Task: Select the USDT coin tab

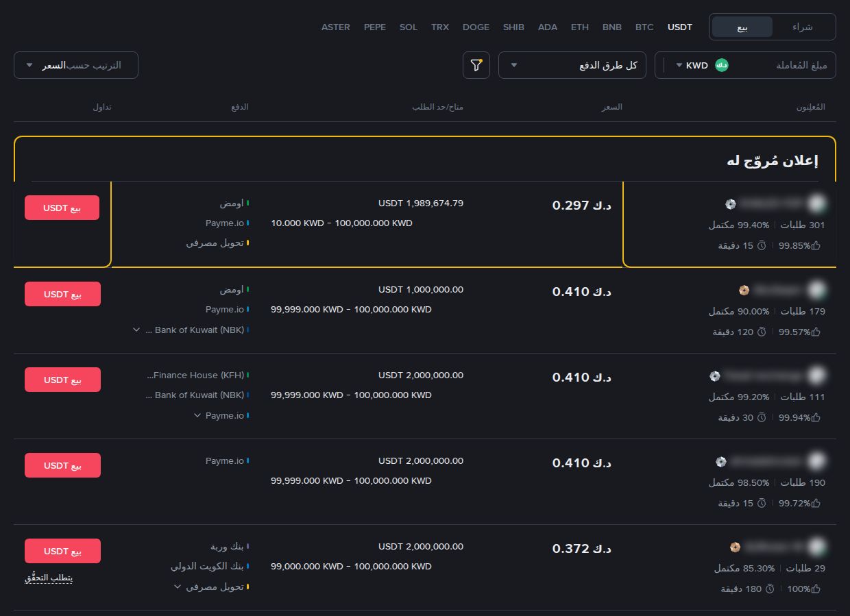Action: [680, 27]
